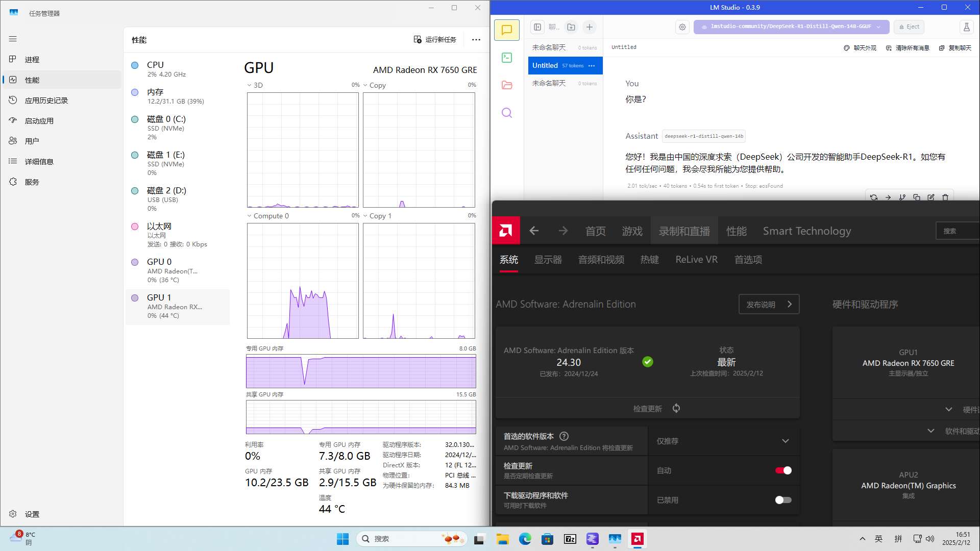Expand GPU1 hardware details section
The height and width of the screenshot is (551, 980).
point(948,409)
